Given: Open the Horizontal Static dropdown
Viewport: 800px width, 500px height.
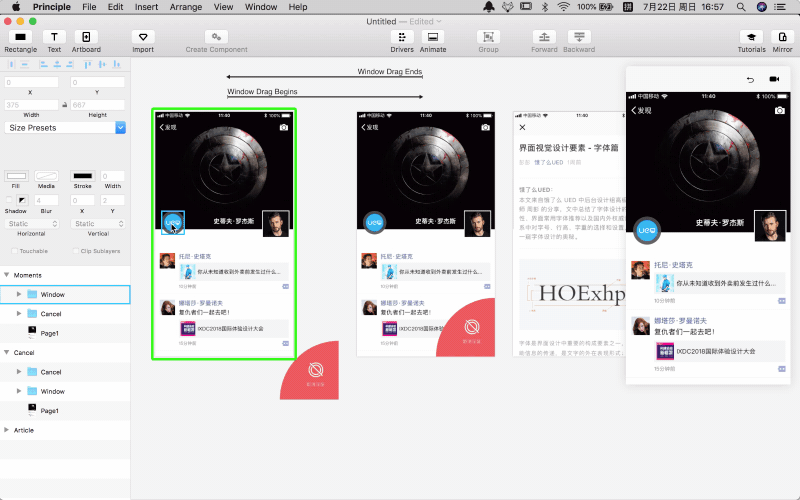Looking at the screenshot, I should coord(32,224).
